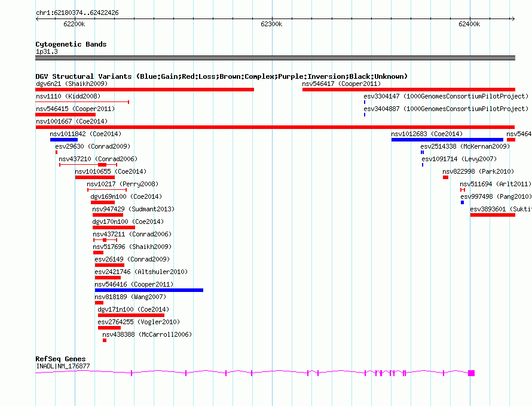Click esv1091714 (Levy2007) label

click(x=459, y=159)
